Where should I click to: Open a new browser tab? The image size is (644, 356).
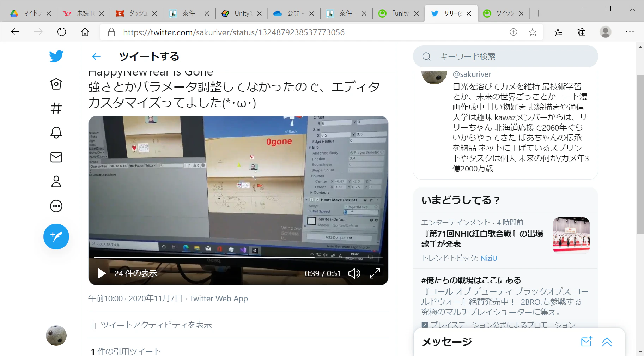(538, 13)
